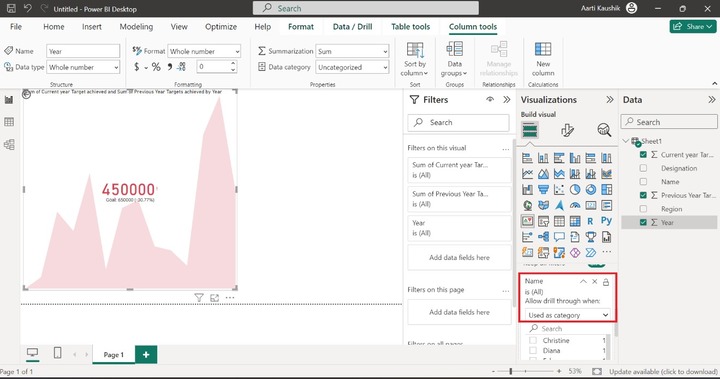The image size is (720, 379).
Task: Switch to Table view in left sidebar
Action: 9,122
